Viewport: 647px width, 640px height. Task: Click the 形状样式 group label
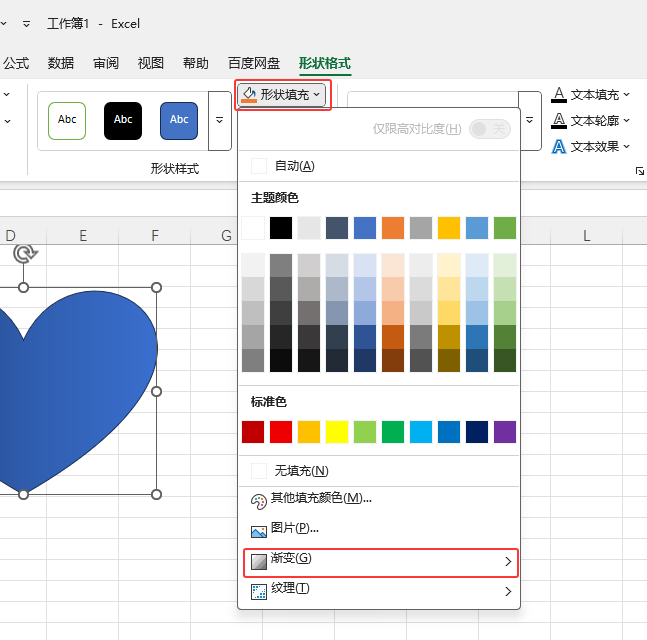pyautogui.click(x=175, y=168)
